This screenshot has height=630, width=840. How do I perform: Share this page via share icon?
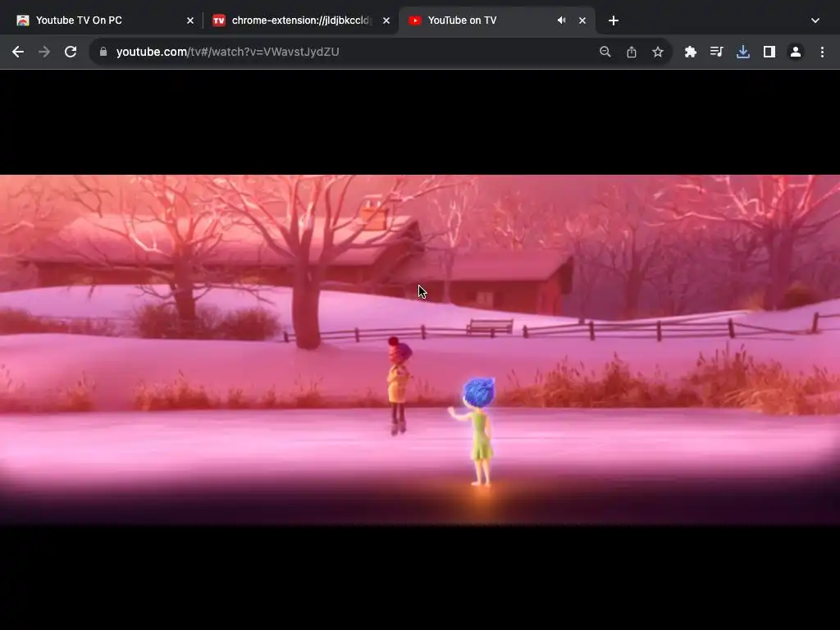tap(632, 52)
